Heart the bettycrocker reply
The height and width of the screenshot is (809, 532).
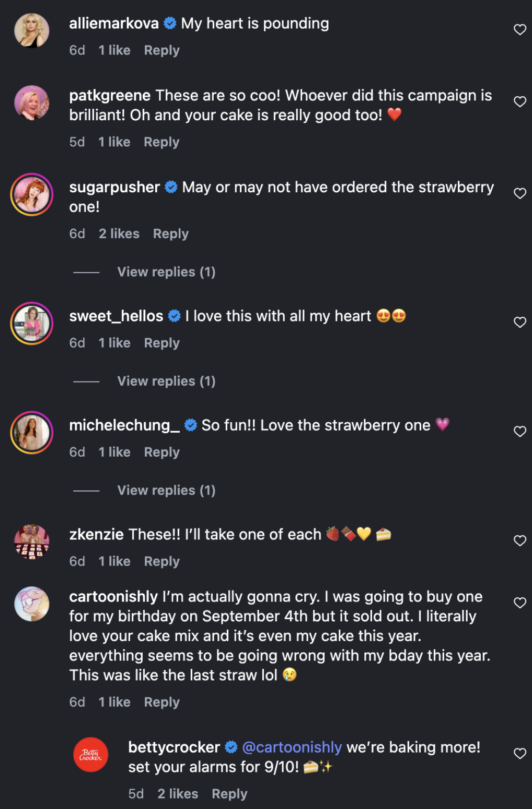519,754
